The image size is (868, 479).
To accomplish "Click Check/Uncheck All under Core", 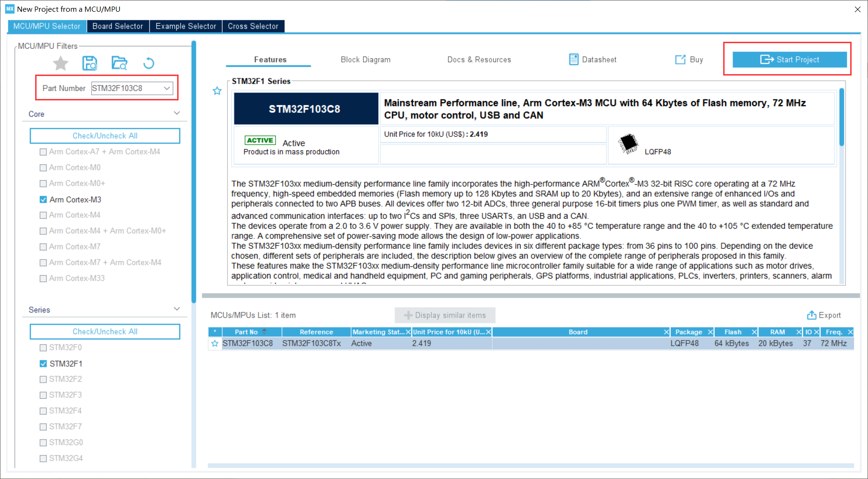I will click(x=105, y=136).
